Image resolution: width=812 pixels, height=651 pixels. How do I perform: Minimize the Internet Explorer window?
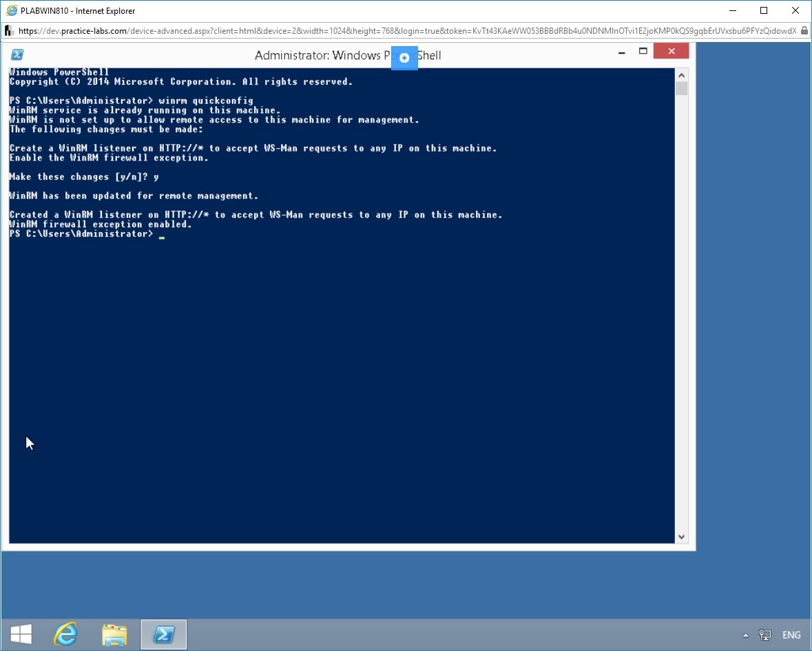(x=732, y=10)
